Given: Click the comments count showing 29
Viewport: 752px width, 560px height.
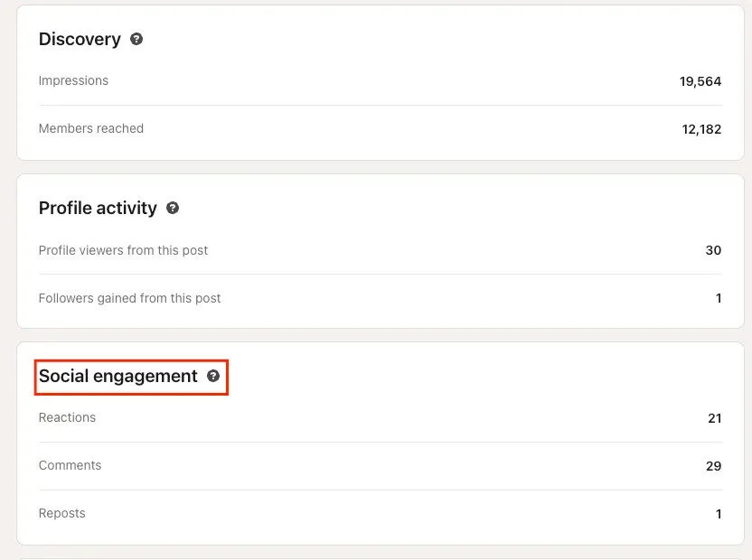Looking at the screenshot, I should [714, 465].
